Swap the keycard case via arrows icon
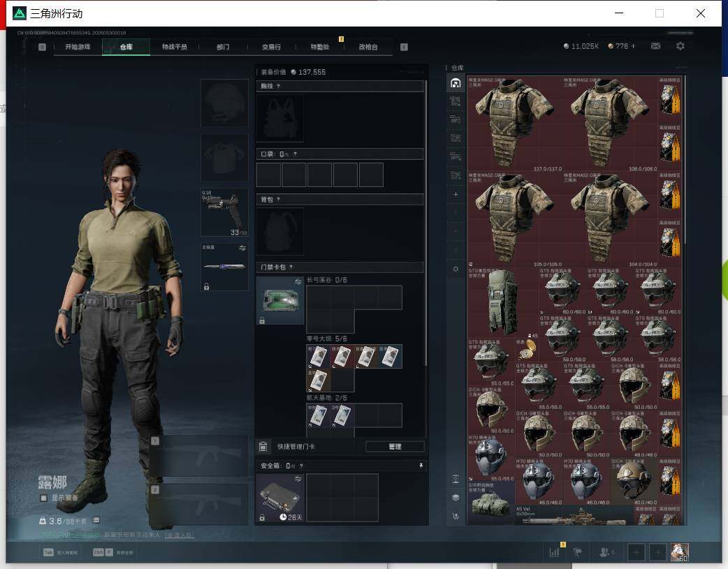 (298, 282)
